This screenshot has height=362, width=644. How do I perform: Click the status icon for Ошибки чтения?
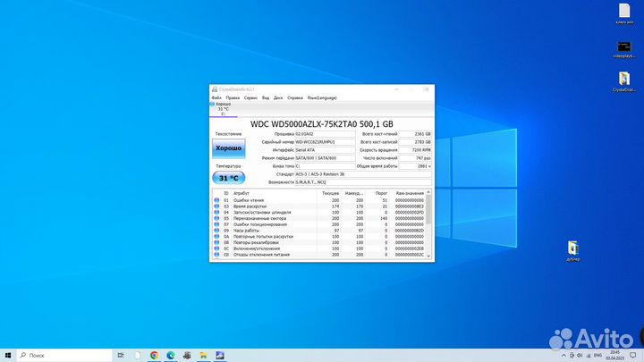tap(216, 200)
